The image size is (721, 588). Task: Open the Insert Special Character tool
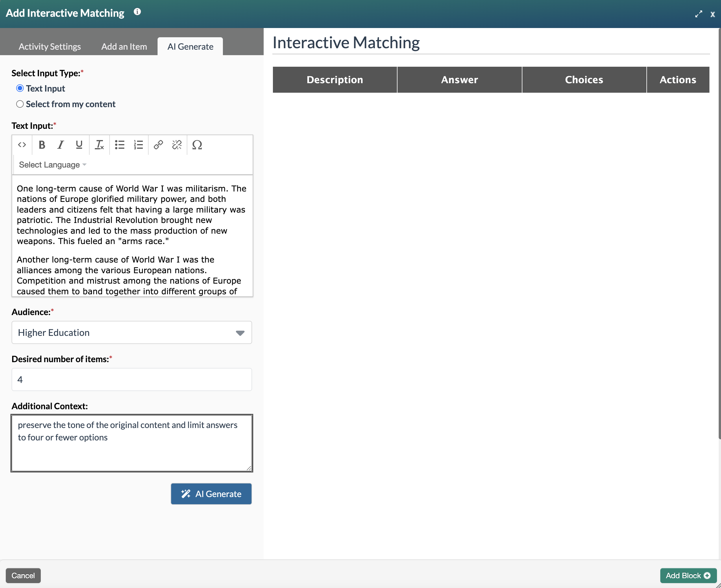click(197, 145)
